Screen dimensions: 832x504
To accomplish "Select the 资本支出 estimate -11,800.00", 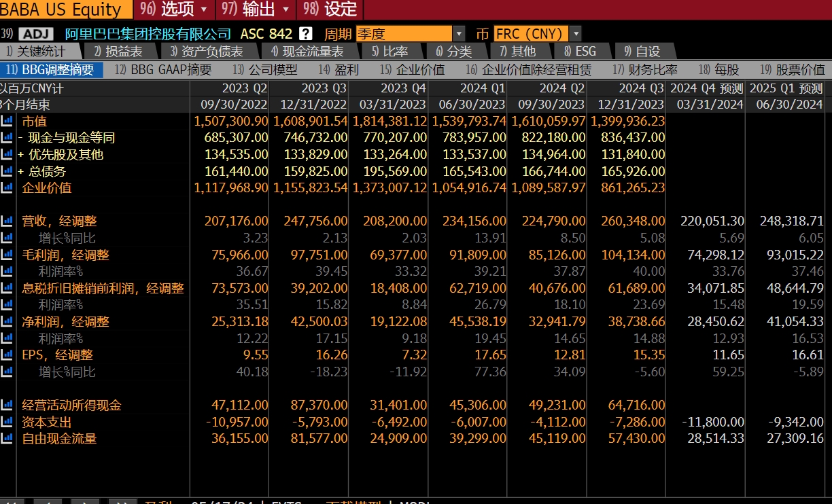I will pyautogui.click(x=713, y=422).
